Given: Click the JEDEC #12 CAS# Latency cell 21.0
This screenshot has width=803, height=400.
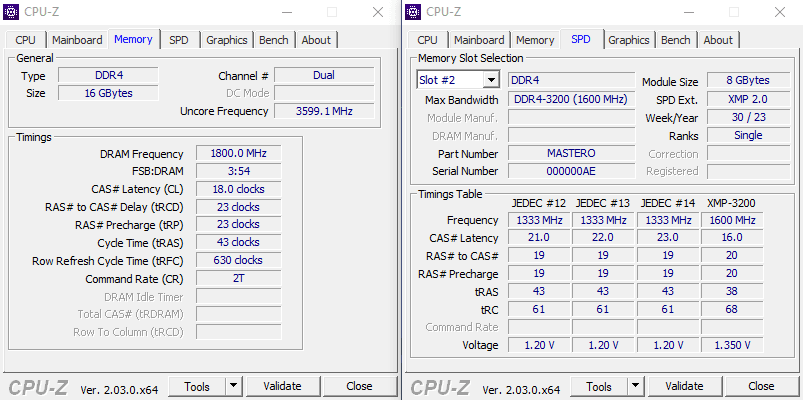Looking at the screenshot, I should coord(539,238).
